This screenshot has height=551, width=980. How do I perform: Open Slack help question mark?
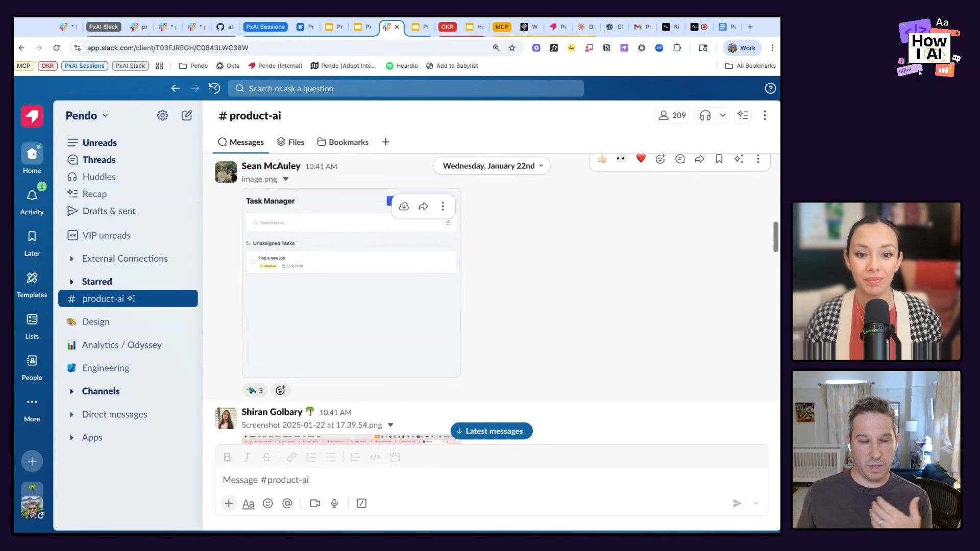770,88
